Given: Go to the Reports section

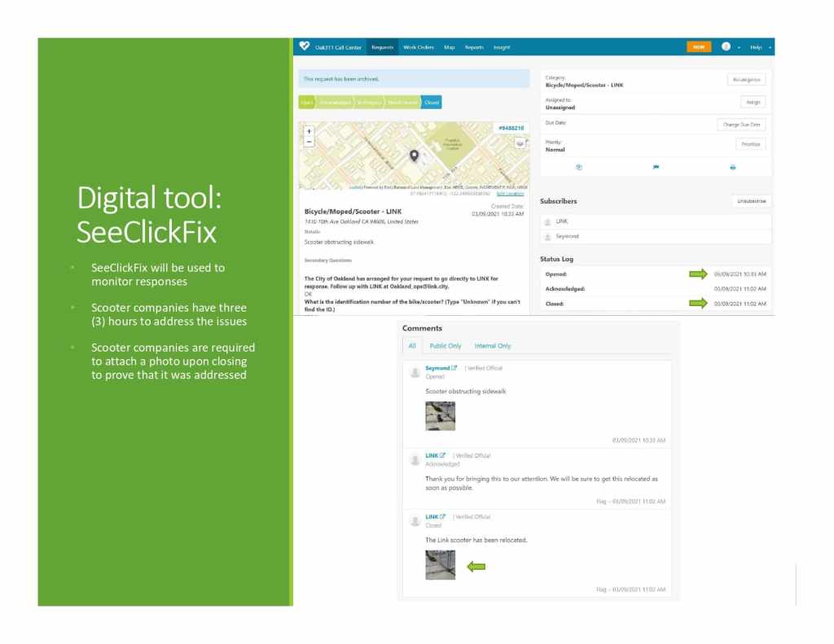Looking at the screenshot, I should click(474, 47).
